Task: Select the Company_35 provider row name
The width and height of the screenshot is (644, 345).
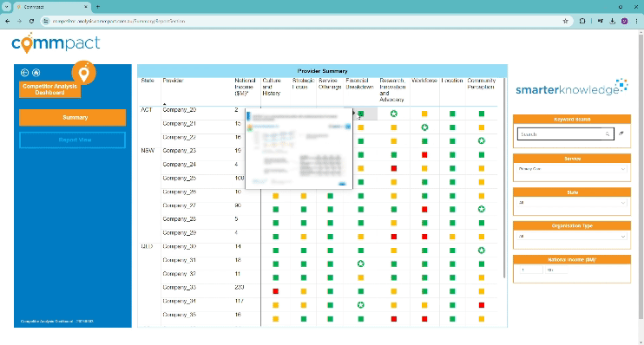Action: click(x=180, y=315)
